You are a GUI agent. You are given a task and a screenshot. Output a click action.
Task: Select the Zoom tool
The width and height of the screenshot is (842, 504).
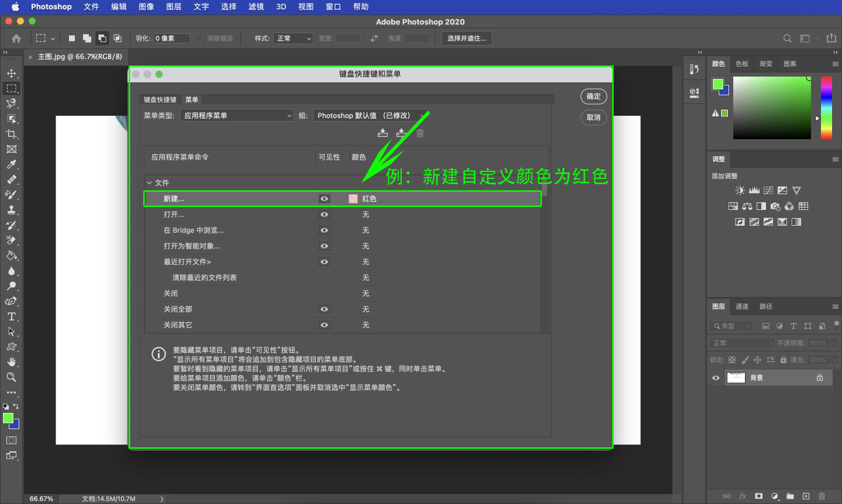point(12,377)
